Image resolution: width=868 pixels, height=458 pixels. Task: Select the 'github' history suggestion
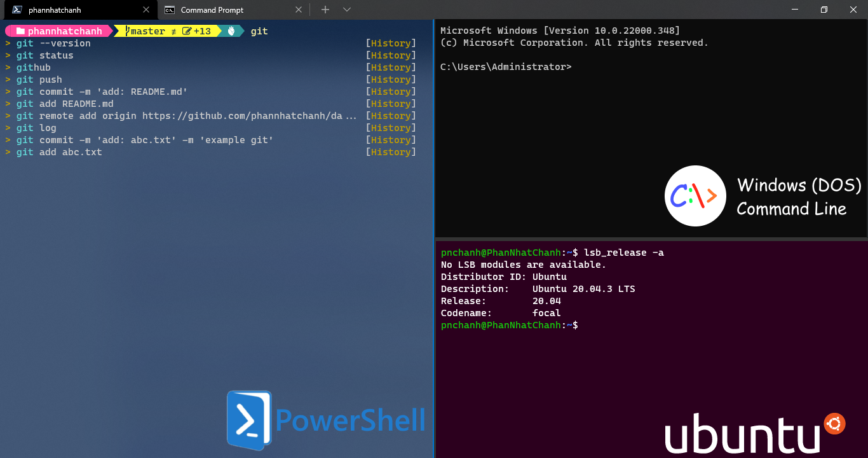(x=210, y=67)
